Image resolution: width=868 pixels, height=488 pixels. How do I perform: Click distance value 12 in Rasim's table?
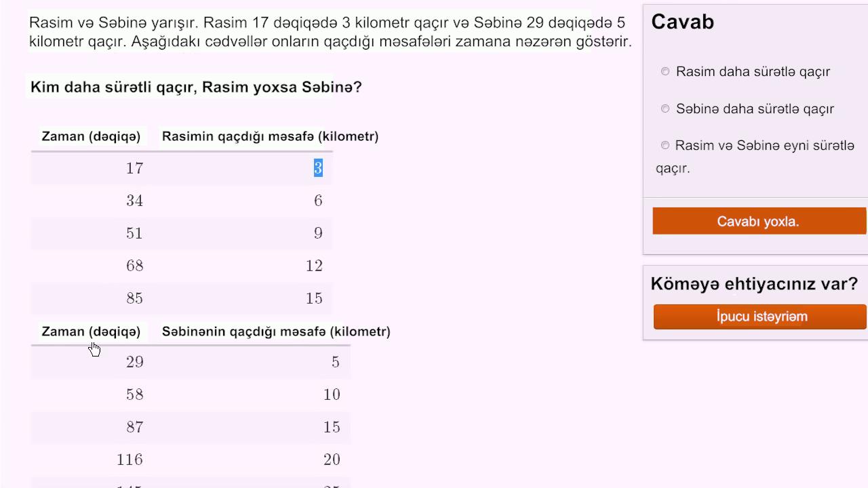point(314,266)
